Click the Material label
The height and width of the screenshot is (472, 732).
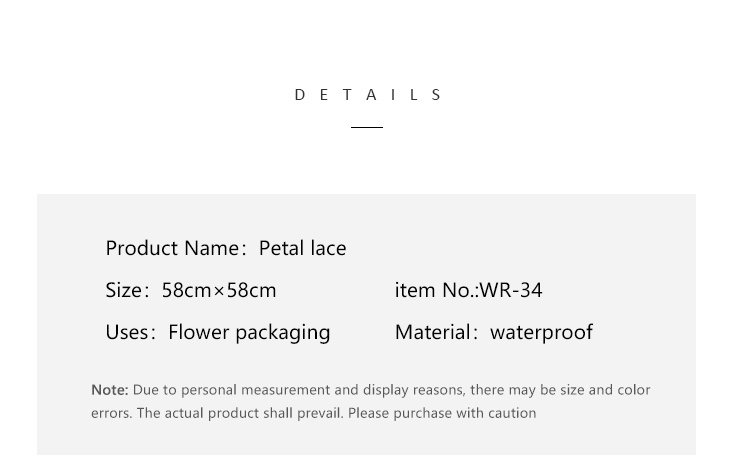point(436,332)
